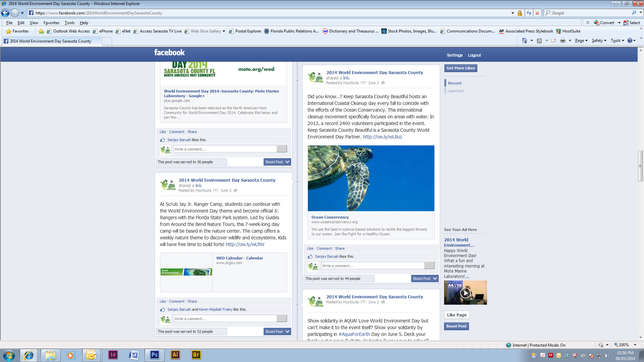Click the lock security icon in address bar

tap(520, 13)
